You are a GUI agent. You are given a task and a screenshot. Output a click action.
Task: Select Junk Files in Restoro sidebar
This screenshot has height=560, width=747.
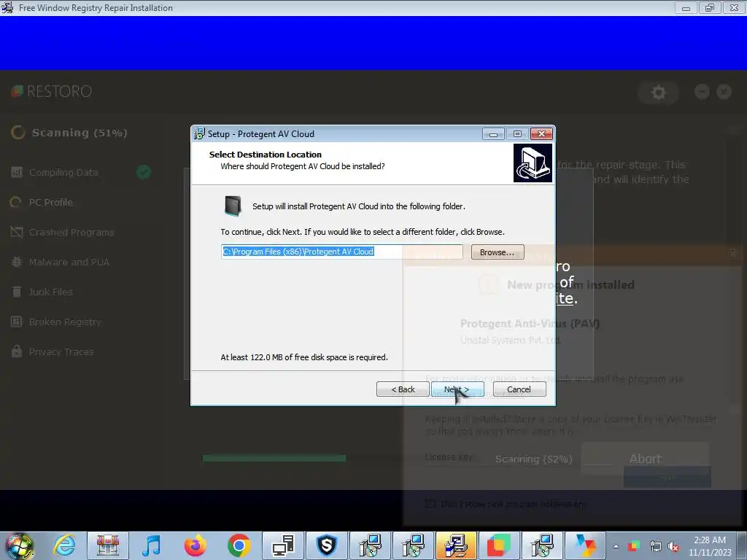pyautogui.click(x=50, y=292)
